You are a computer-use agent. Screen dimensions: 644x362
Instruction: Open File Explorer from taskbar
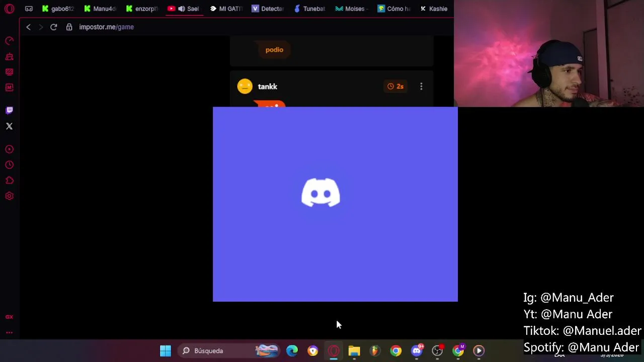[x=354, y=350]
